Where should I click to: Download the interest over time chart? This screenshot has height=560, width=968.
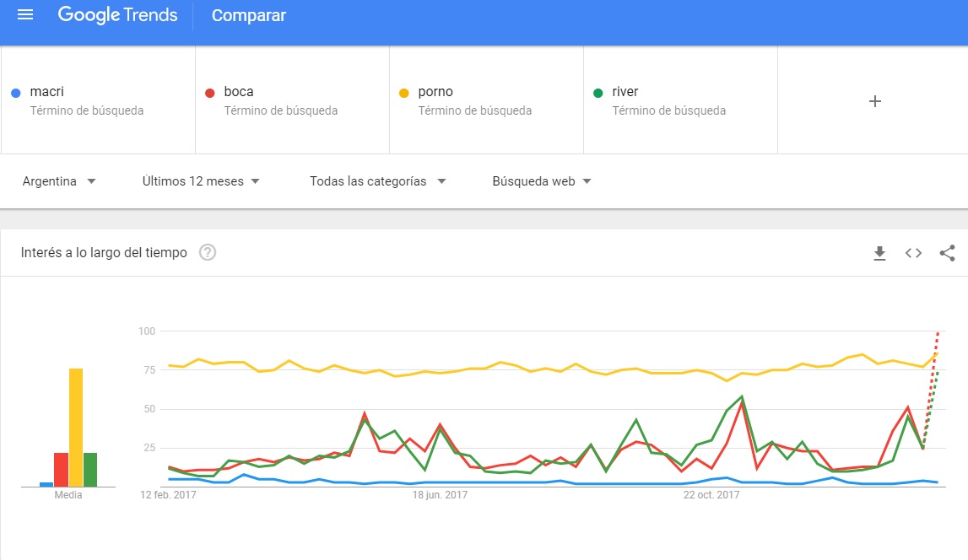[879, 253]
